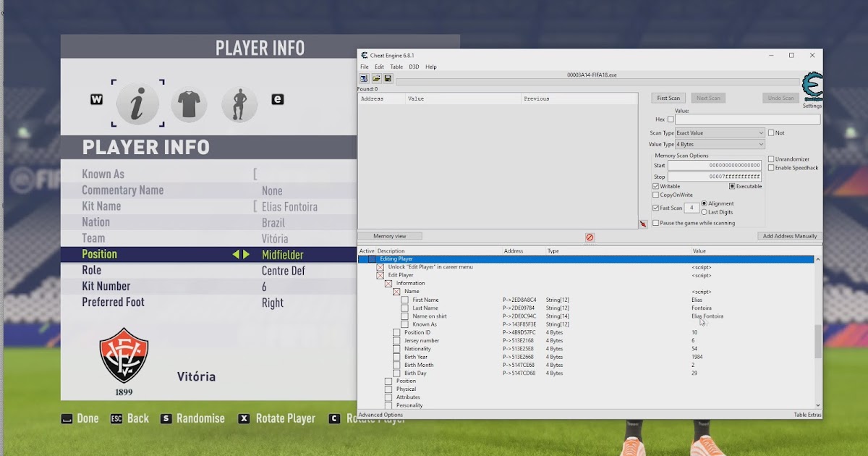This screenshot has height=456, width=868.
Task: Open the Edit menu
Action: pos(379,67)
